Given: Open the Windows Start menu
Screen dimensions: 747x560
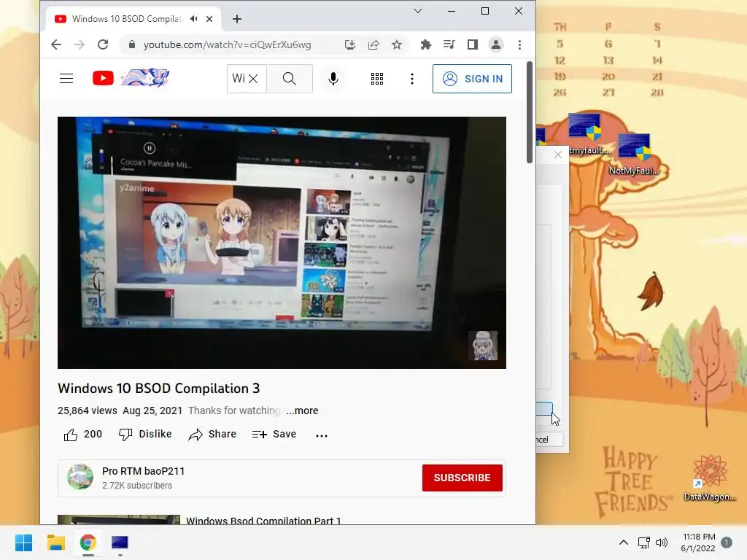Looking at the screenshot, I should pos(23,542).
